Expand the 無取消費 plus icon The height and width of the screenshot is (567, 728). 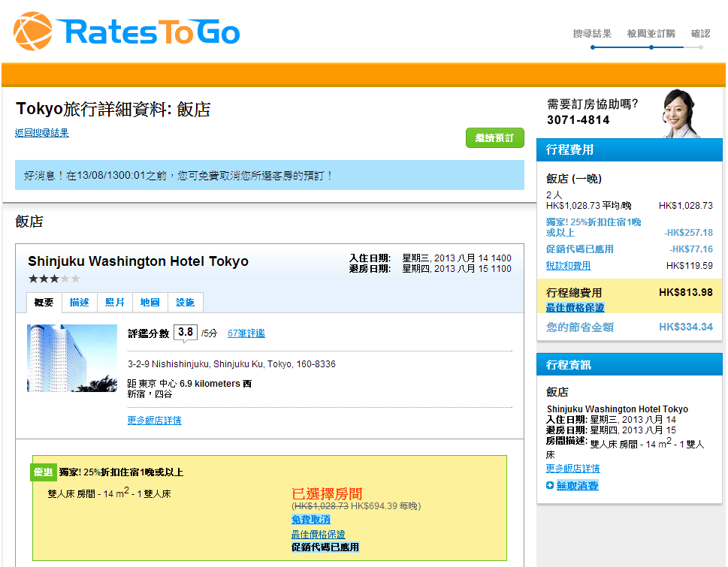pyautogui.click(x=550, y=486)
